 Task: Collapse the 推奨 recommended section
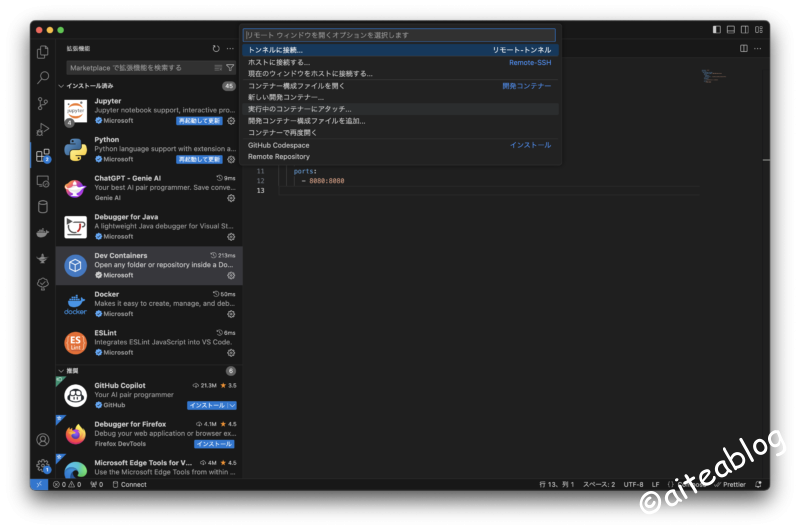tap(61, 371)
